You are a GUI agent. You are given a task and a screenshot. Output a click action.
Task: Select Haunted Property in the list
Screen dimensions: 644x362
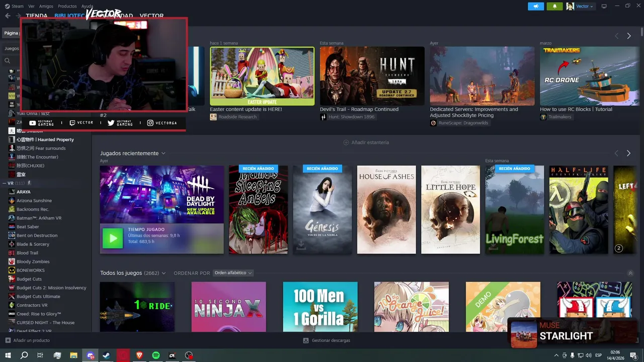[x=46, y=139]
